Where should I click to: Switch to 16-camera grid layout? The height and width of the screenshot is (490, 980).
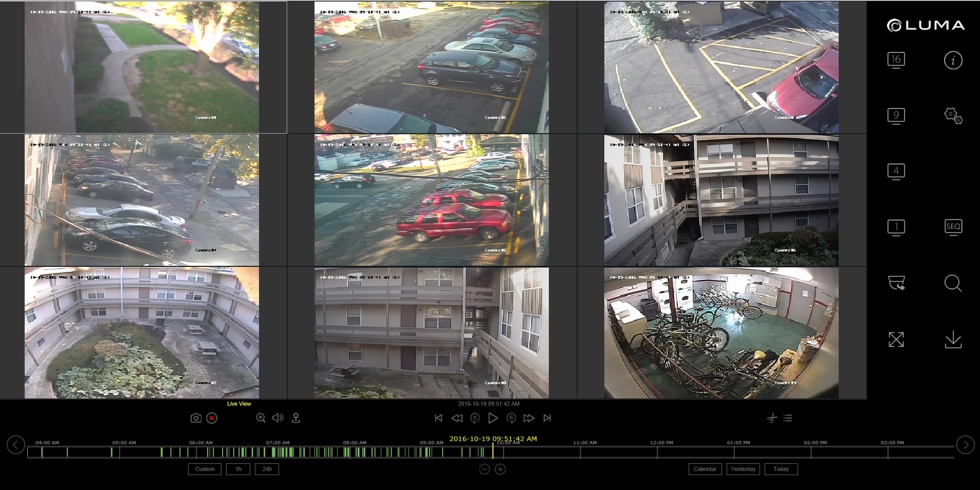pyautogui.click(x=896, y=60)
